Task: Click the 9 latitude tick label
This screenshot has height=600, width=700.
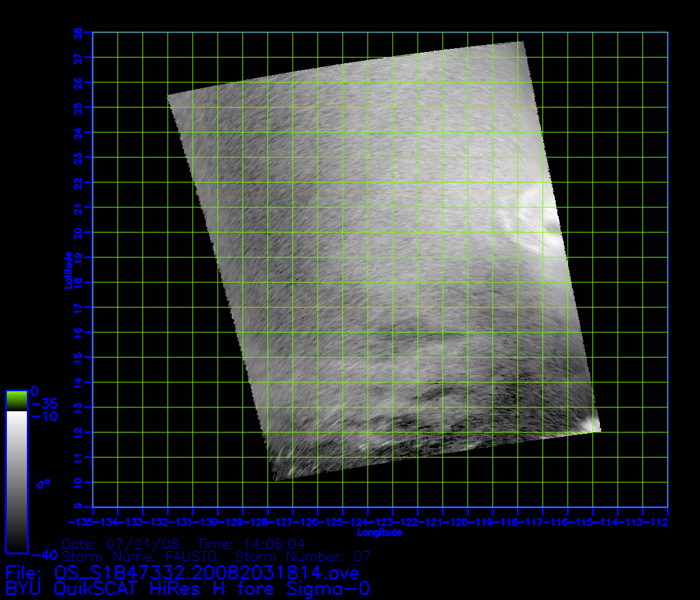Action: point(78,507)
